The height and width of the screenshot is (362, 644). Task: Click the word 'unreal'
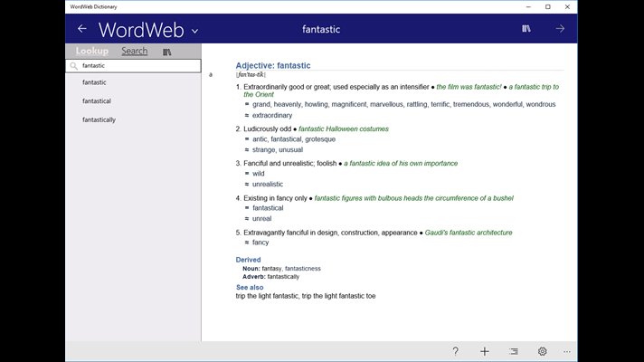[x=262, y=219]
